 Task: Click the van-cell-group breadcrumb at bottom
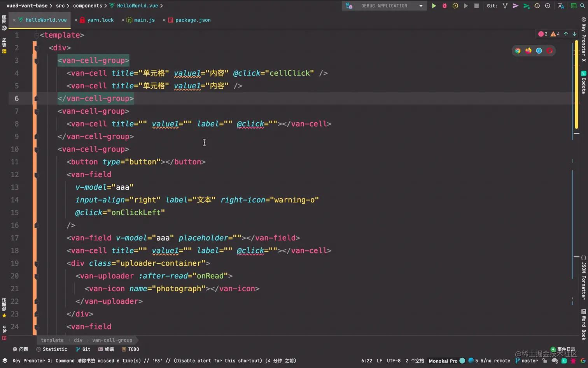pyautogui.click(x=112, y=340)
